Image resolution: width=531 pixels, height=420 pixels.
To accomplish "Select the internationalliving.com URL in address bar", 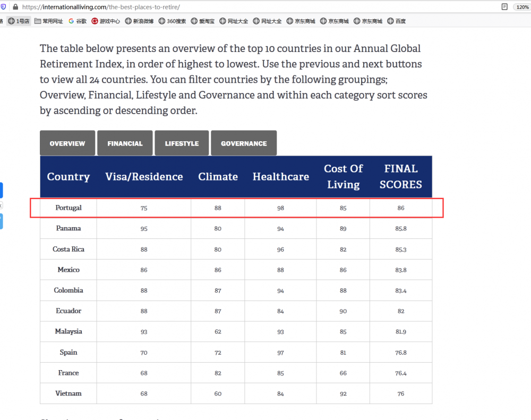I will click(101, 7).
